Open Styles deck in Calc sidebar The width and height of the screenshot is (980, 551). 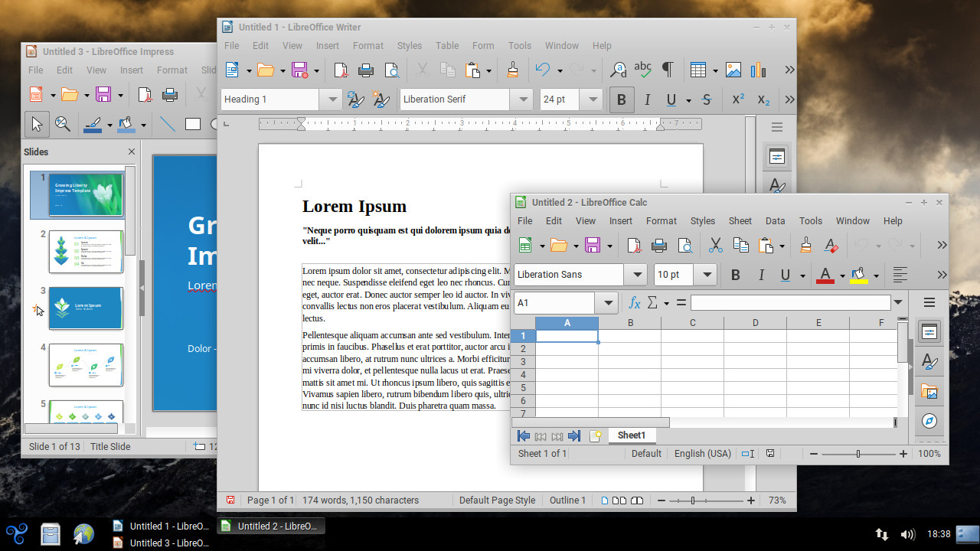click(x=929, y=362)
